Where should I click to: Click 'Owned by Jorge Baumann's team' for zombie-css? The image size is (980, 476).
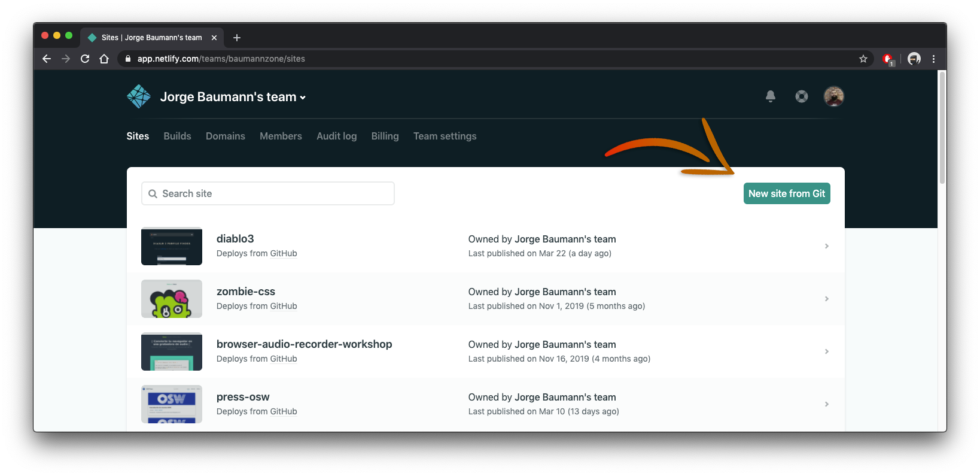pyautogui.click(x=542, y=292)
